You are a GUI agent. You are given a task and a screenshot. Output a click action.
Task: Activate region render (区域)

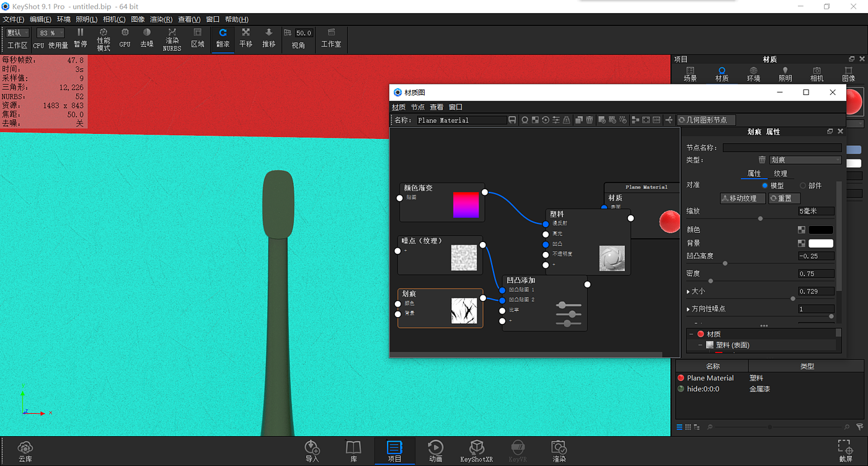click(198, 38)
